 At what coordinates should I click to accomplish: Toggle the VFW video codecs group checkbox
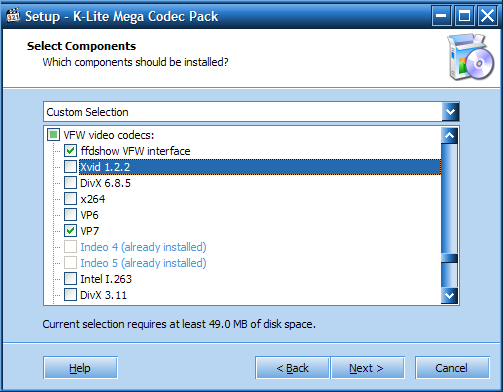[53, 135]
